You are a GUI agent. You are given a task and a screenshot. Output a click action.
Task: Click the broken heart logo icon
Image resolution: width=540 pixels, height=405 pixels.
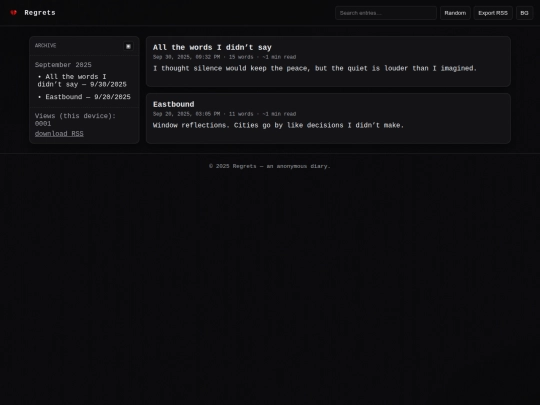[x=13, y=13]
